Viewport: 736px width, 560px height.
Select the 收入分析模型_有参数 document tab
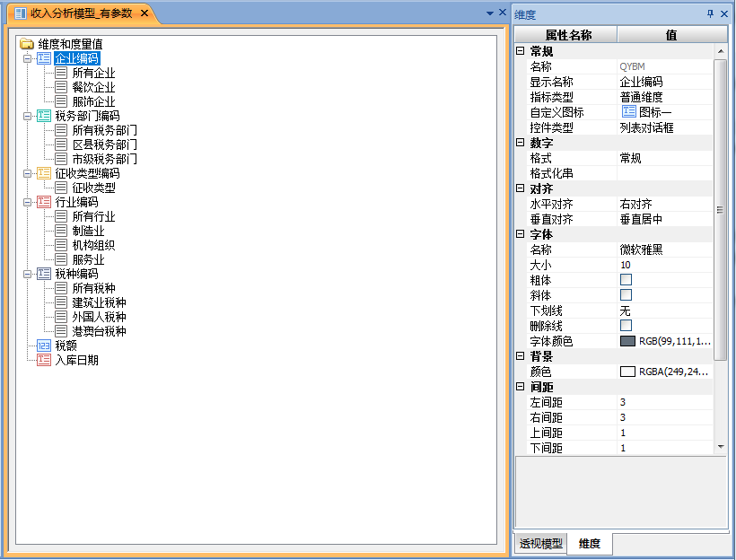[81, 13]
